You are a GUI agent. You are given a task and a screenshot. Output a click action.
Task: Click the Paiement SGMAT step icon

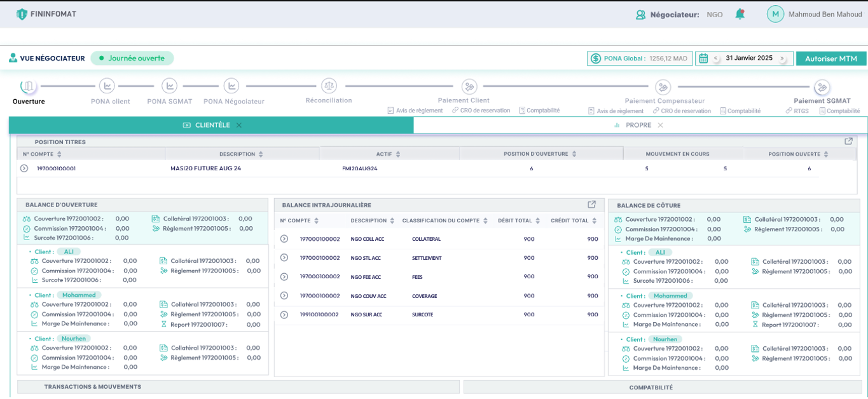point(822,87)
